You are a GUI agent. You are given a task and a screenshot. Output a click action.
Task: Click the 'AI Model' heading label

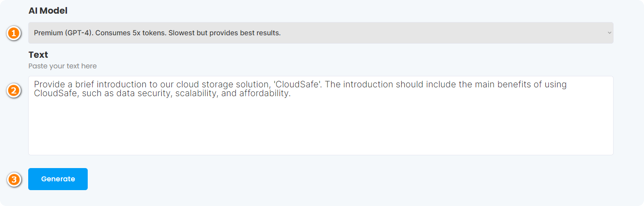(x=48, y=11)
